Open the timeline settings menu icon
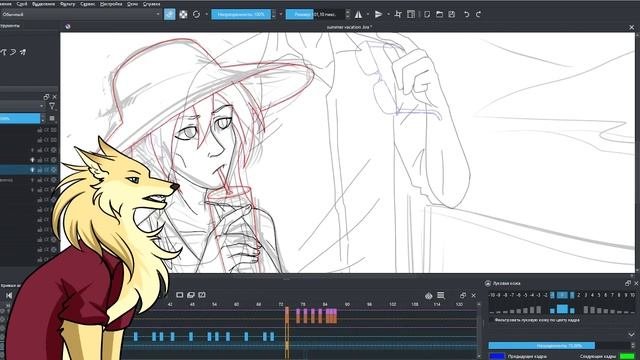Image resolution: width=640 pixels, height=360 pixels. pos(441,295)
